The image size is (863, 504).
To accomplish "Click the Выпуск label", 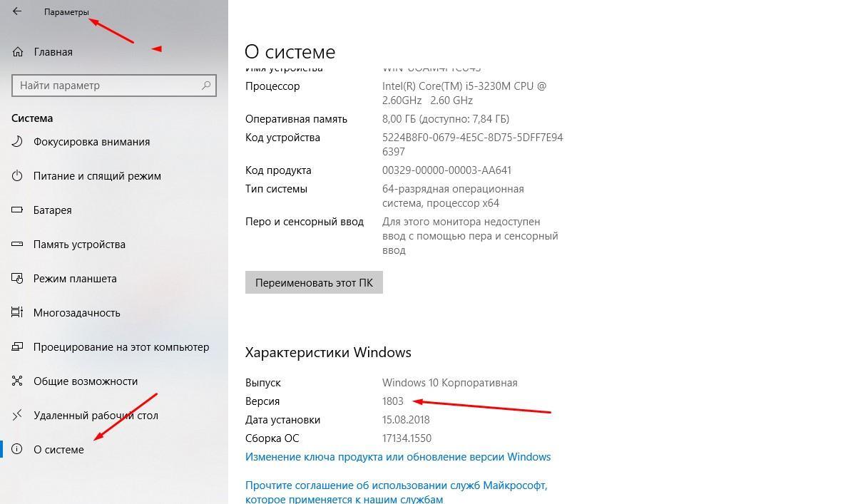I will click(263, 382).
